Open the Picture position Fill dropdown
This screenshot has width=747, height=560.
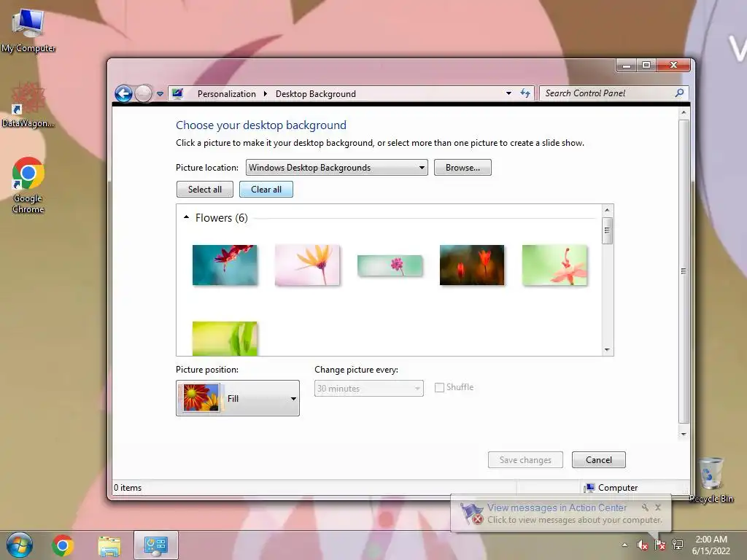point(238,398)
